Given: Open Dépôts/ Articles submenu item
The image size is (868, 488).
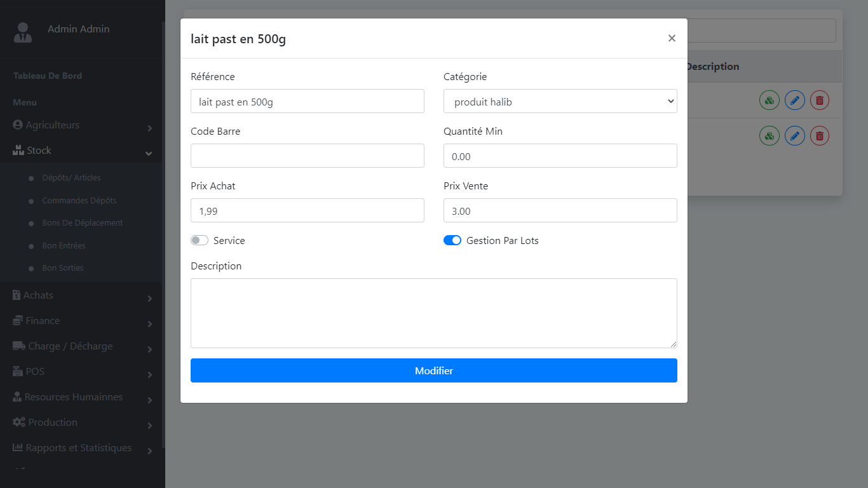Looking at the screenshot, I should (71, 178).
